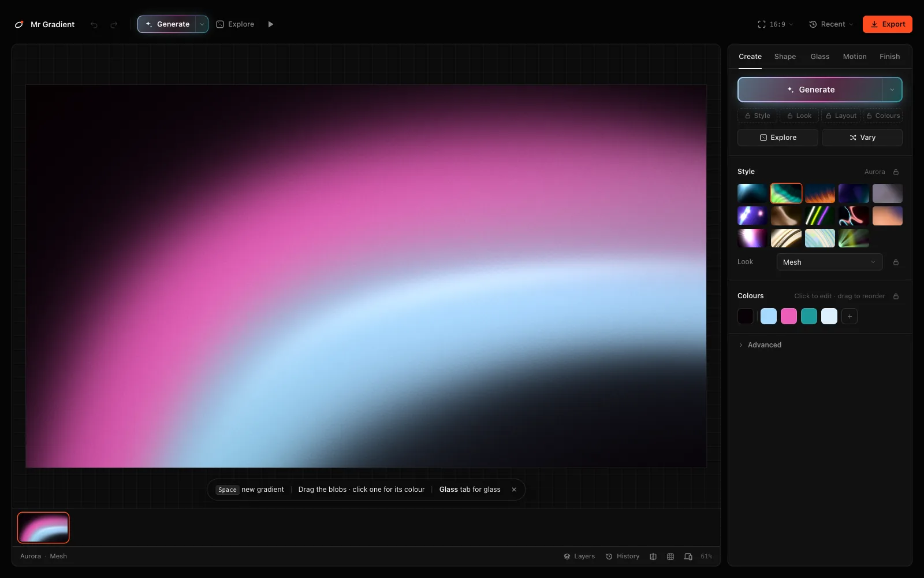Select the purple lens flare style thumbnail

click(x=752, y=216)
